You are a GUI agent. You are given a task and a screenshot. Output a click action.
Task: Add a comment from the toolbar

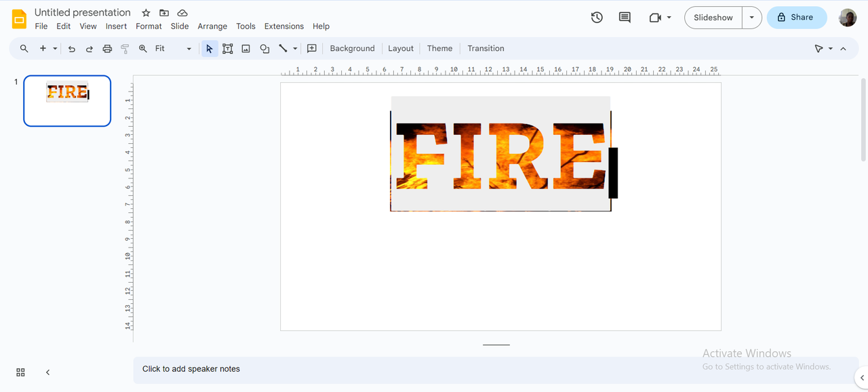pyautogui.click(x=312, y=49)
